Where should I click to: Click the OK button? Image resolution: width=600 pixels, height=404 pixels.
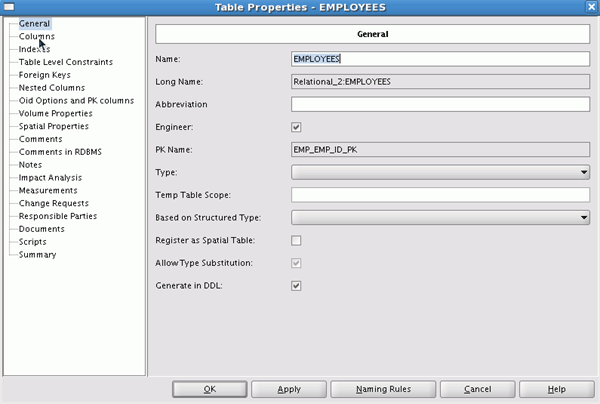click(x=210, y=389)
